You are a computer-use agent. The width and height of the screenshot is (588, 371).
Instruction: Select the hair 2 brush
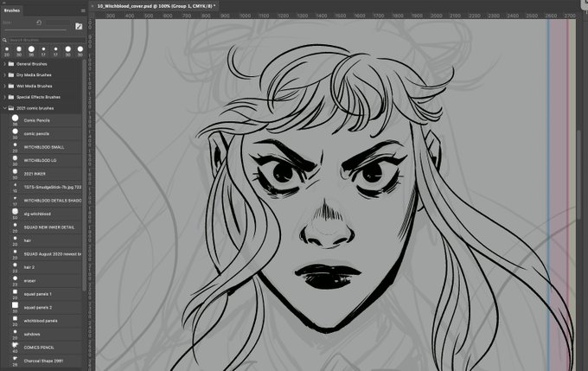coord(44,267)
